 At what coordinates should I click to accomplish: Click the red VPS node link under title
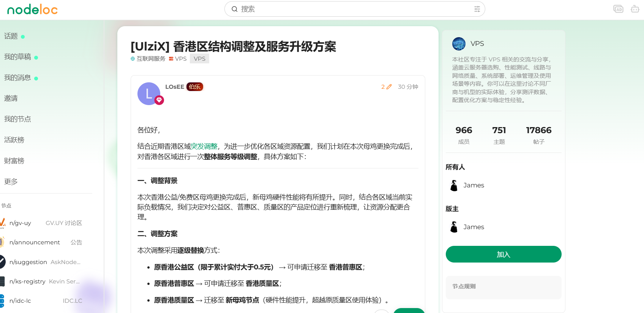pyautogui.click(x=181, y=59)
